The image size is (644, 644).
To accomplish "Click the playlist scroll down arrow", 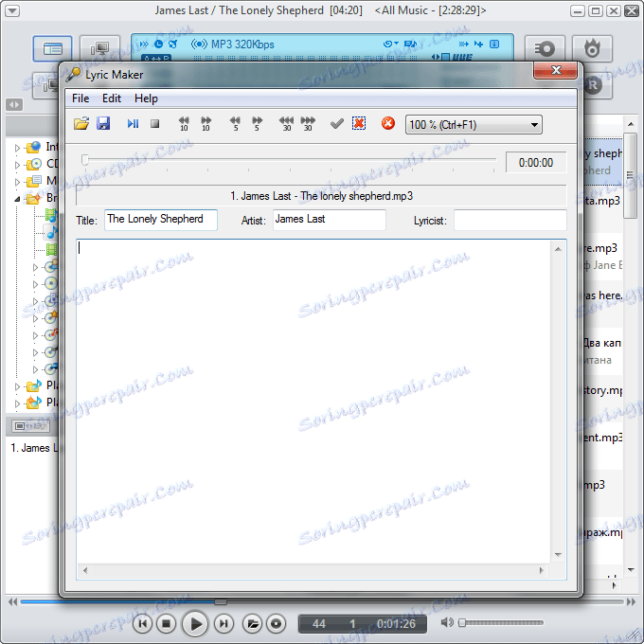I will pyautogui.click(x=631, y=570).
